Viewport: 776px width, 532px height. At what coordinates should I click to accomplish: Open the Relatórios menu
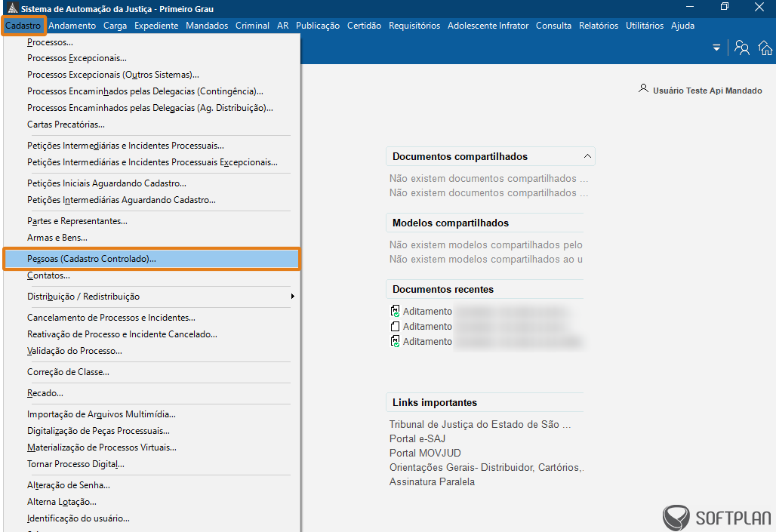click(x=599, y=25)
